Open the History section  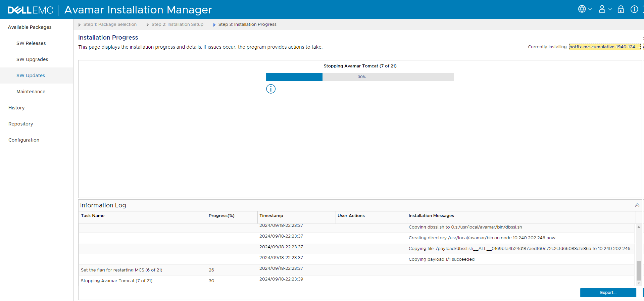16,108
